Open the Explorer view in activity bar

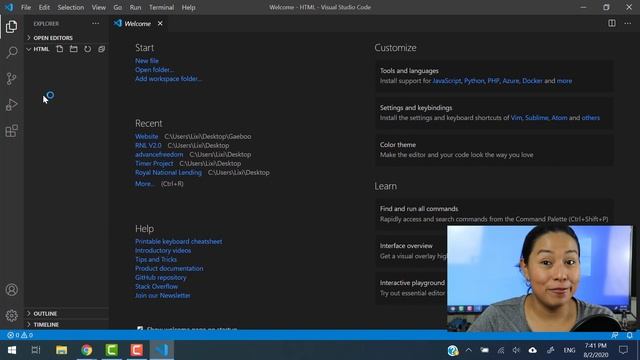pos(11,27)
